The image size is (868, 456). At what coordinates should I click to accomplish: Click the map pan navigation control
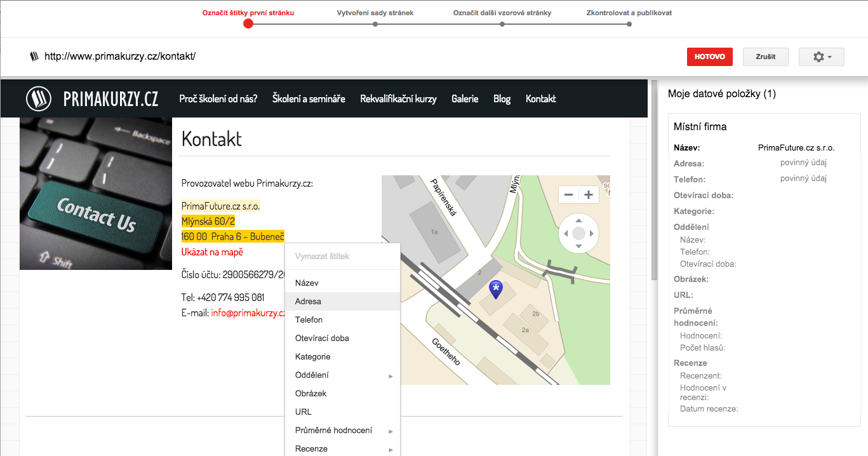click(x=578, y=234)
